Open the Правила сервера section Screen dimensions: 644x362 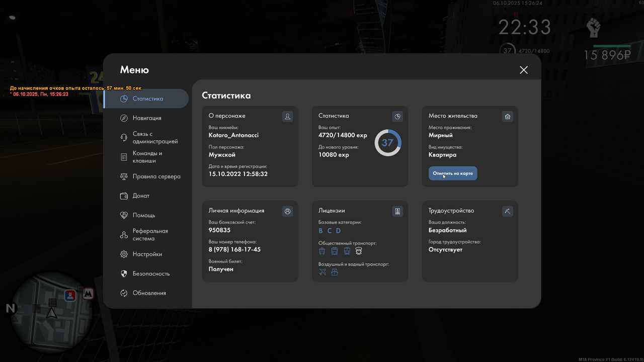coord(146,176)
